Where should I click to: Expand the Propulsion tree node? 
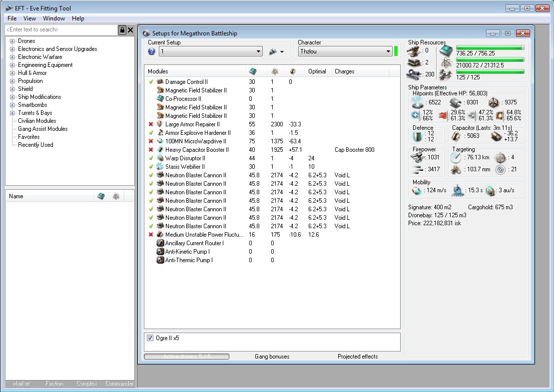(12, 81)
